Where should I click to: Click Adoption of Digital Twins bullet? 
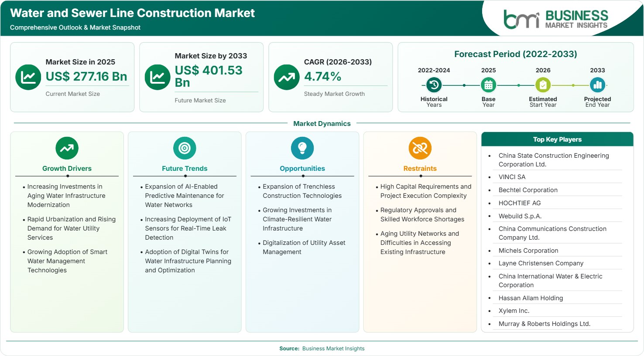pos(188,261)
